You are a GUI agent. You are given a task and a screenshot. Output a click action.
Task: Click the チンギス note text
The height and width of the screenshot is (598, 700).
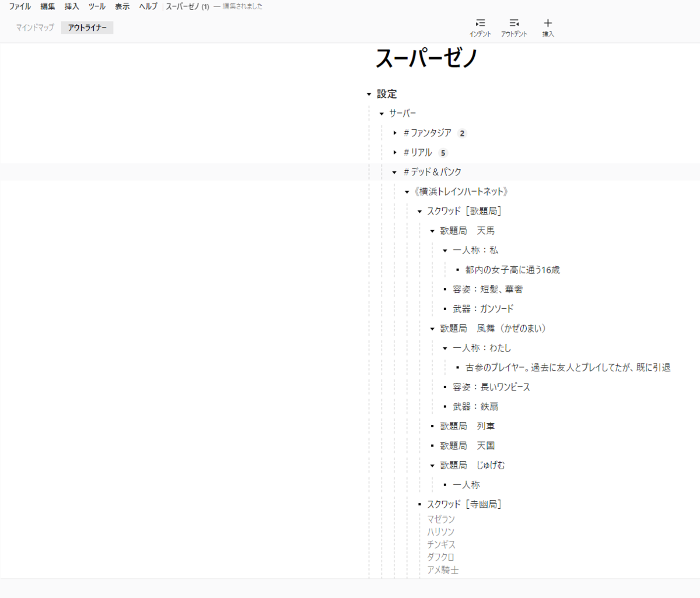click(x=441, y=544)
